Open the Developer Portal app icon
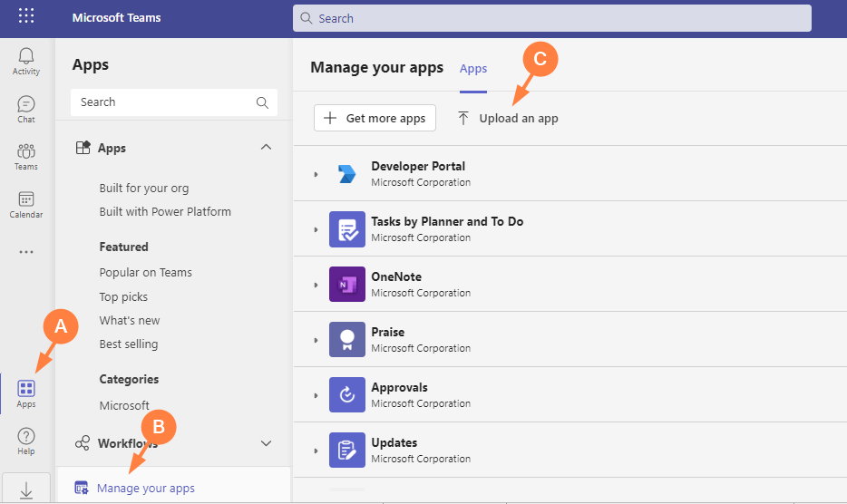This screenshot has height=504, width=847. pos(346,174)
